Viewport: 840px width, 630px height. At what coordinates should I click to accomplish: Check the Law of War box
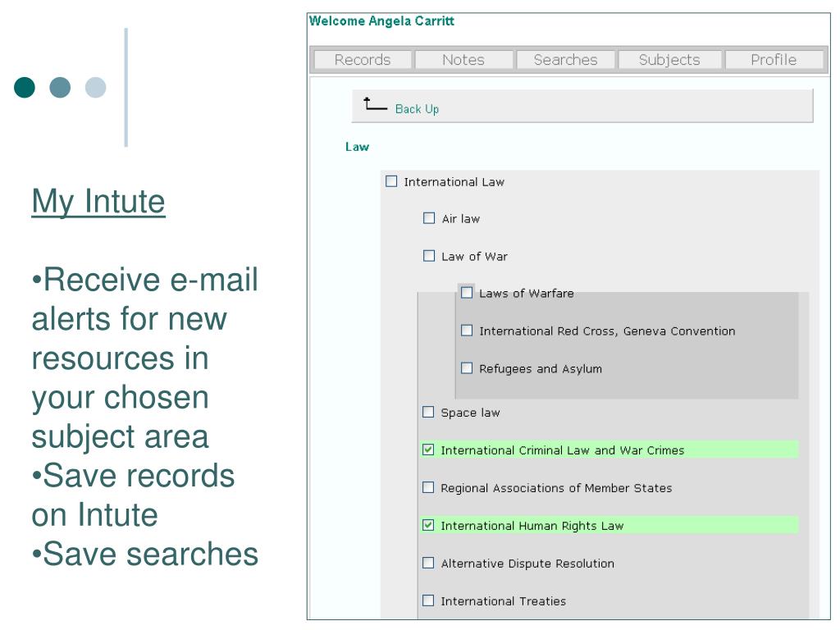click(429, 256)
